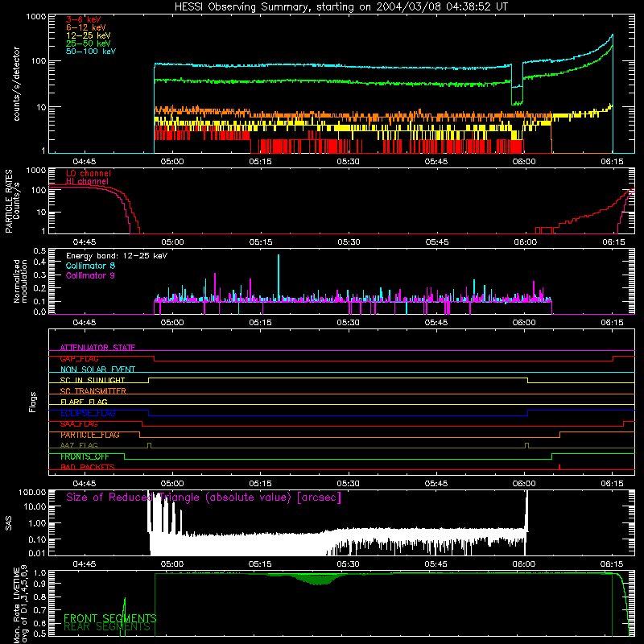This screenshot has height=644, width=644.
Task: Click the SAS axis label
Action: point(9,523)
